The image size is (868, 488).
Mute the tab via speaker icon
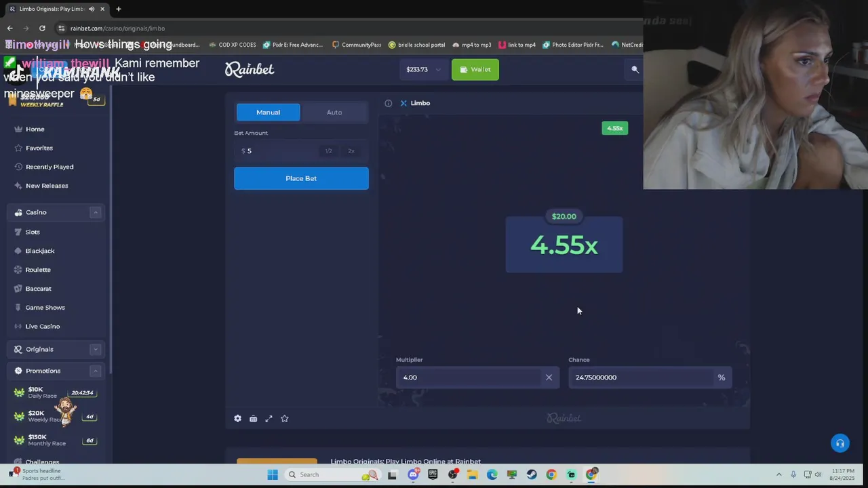[91, 9]
